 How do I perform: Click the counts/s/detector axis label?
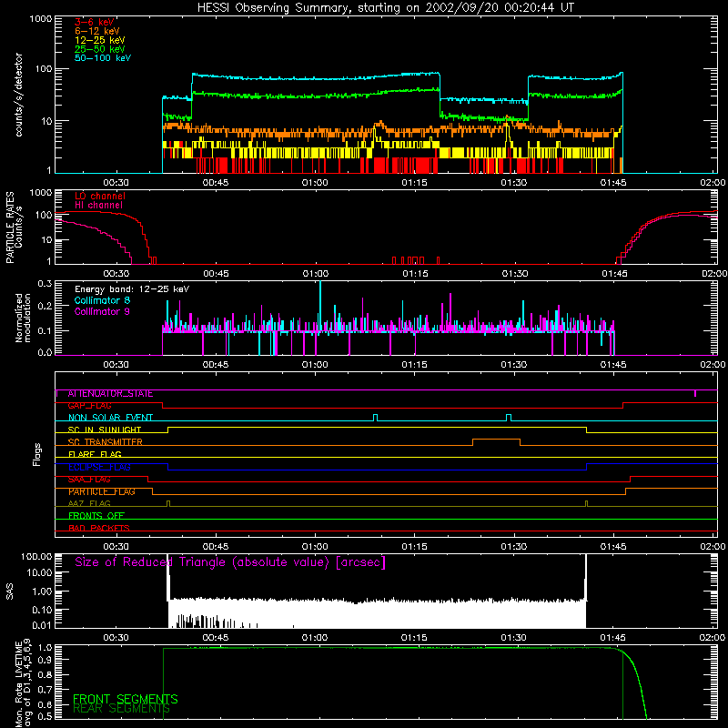tap(18, 95)
